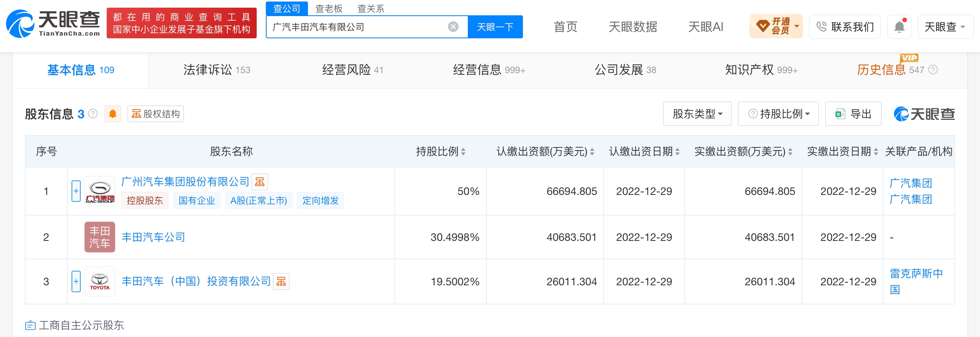
Task: Go to 首页 in top navigation
Action: click(566, 27)
